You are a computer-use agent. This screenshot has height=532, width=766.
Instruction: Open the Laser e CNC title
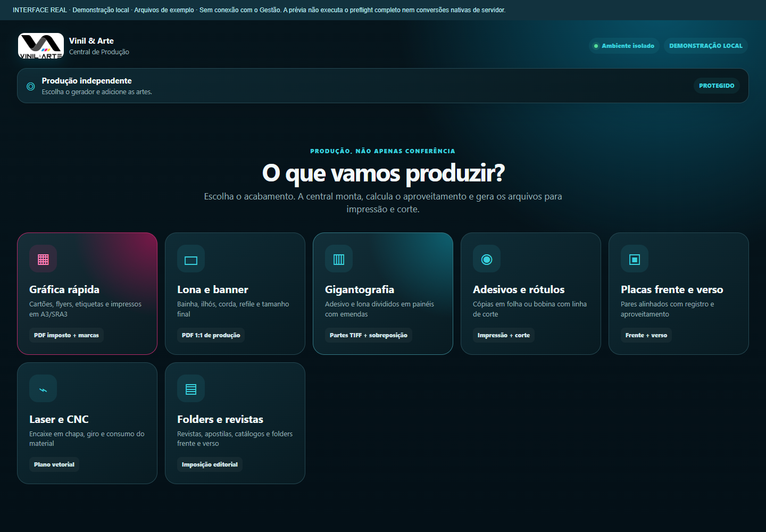click(59, 419)
